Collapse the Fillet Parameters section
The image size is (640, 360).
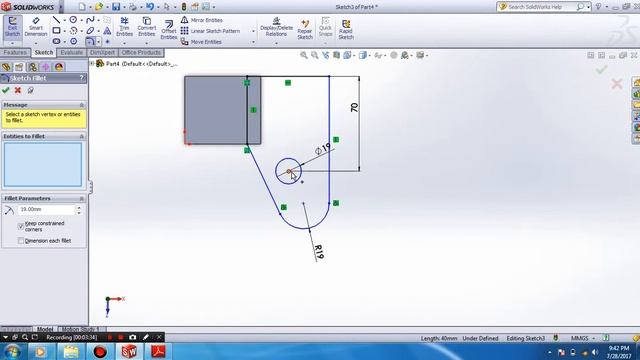[x=81, y=198]
